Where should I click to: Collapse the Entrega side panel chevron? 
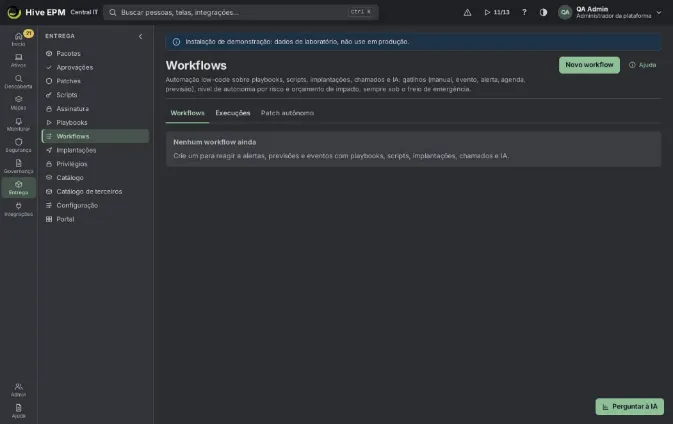[x=140, y=36]
